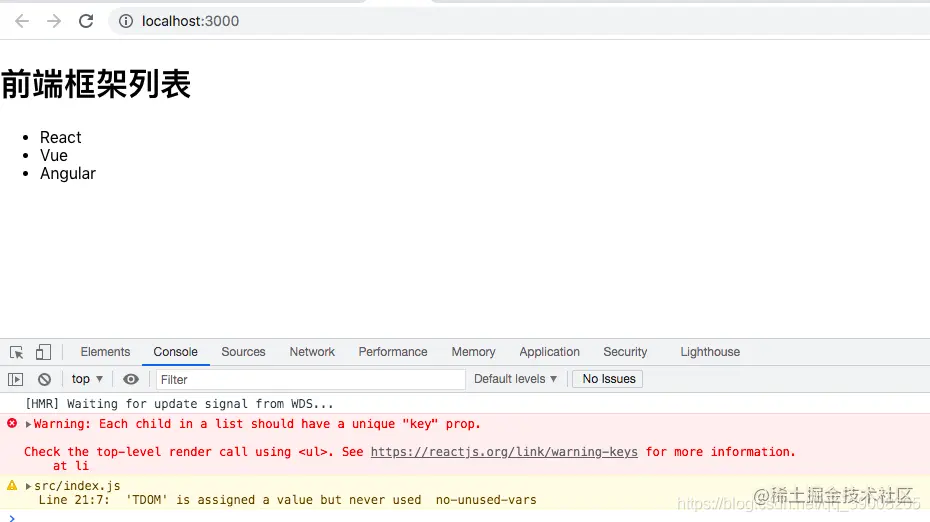The height and width of the screenshot is (522, 930).
Task: Switch to the Console tab
Action: coord(176,352)
